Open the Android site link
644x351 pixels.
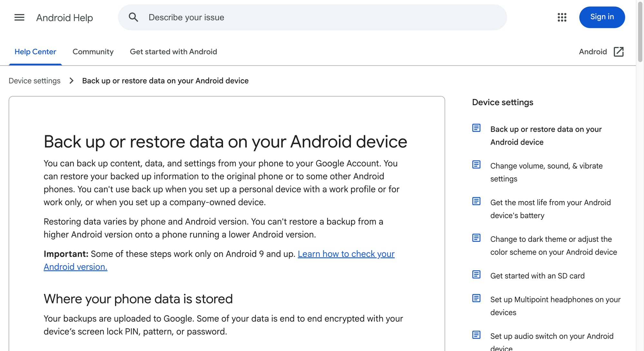pos(593,52)
